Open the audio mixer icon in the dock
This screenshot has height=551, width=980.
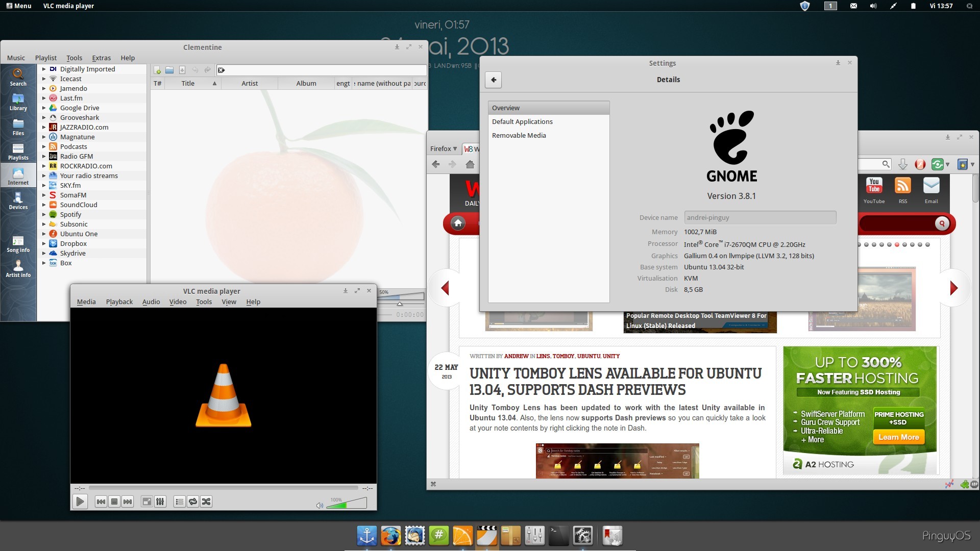[x=534, y=536]
